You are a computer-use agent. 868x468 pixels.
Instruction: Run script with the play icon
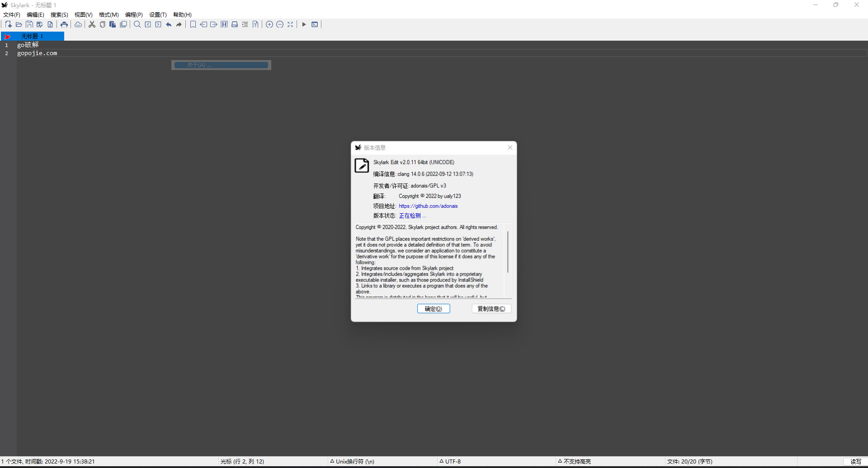click(304, 24)
